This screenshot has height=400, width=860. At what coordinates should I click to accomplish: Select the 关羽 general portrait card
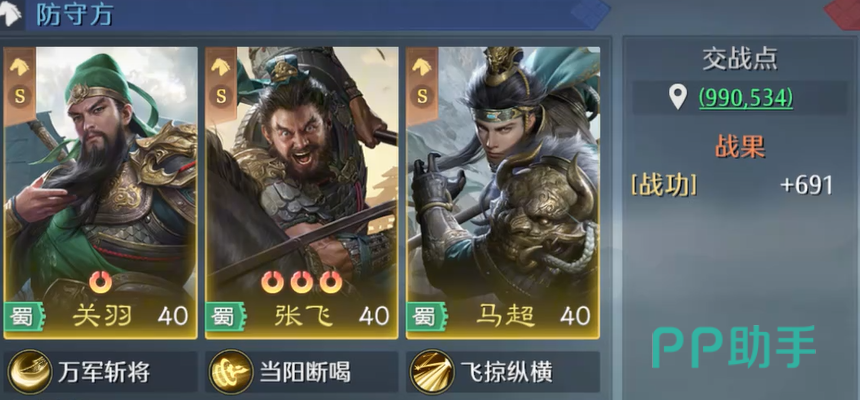pos(100,193)
